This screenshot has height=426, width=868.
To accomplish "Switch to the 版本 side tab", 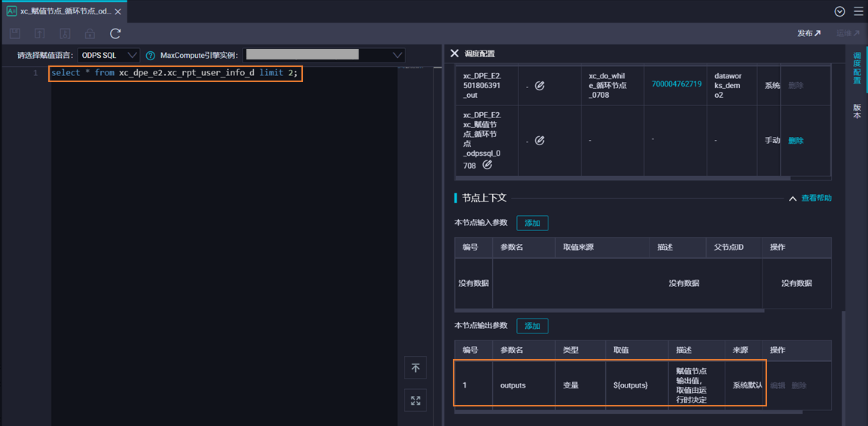I will [857, 111].
